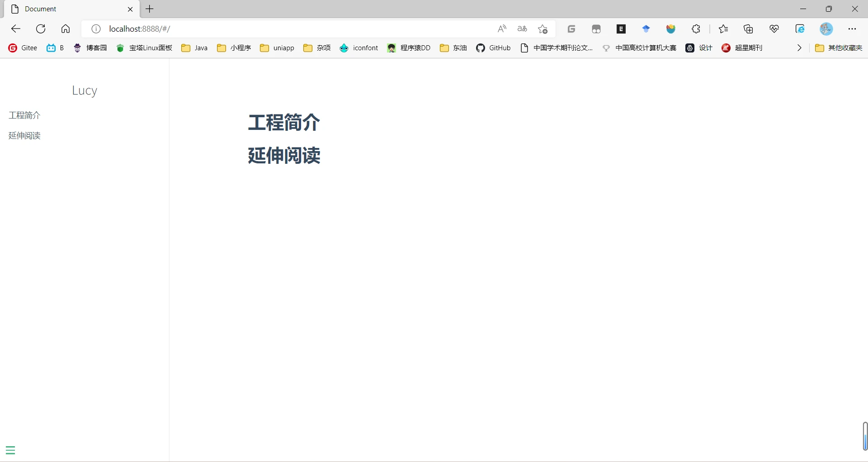The width and height of the screenshot is (868, 462).
Task: Open the blue bird extension icon
Action: click(646, 29)
